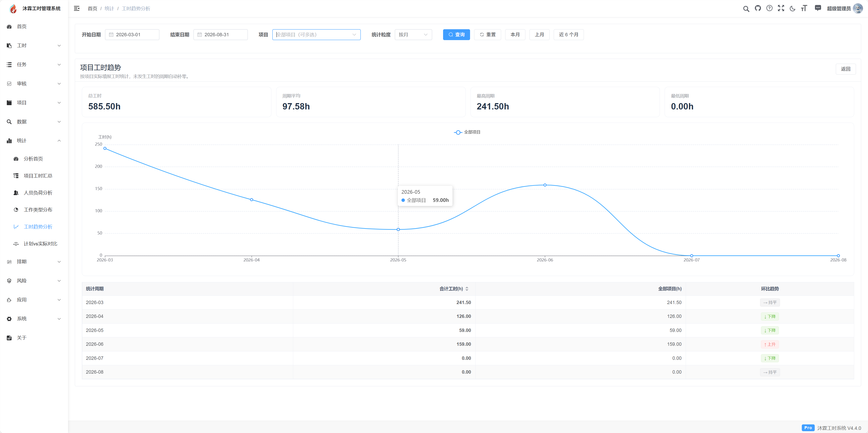
Task: Open 项目工时汇总 submenu item
Action: click(34, 176)
